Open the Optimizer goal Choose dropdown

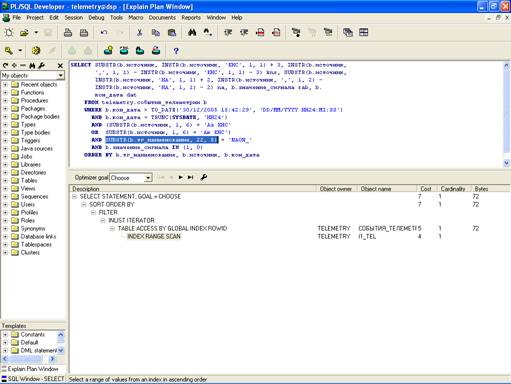pyautogui.click(x=148, y=178)
